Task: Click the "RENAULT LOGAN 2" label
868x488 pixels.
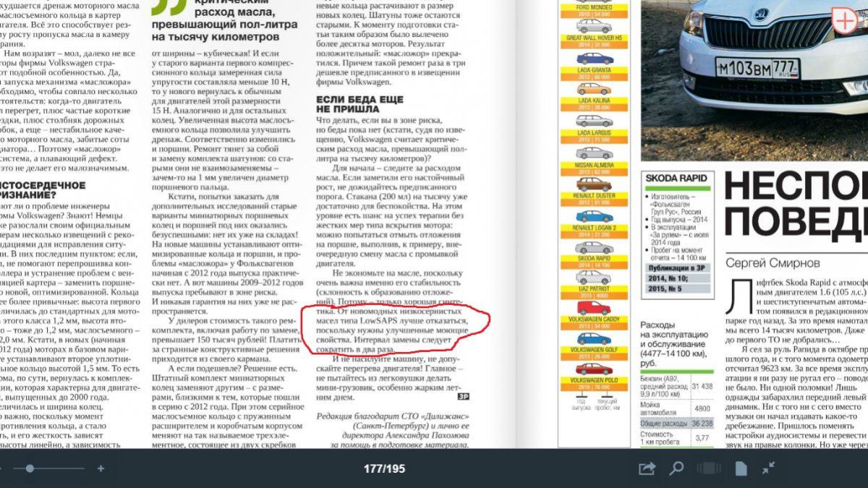Action: coord(594,228)
